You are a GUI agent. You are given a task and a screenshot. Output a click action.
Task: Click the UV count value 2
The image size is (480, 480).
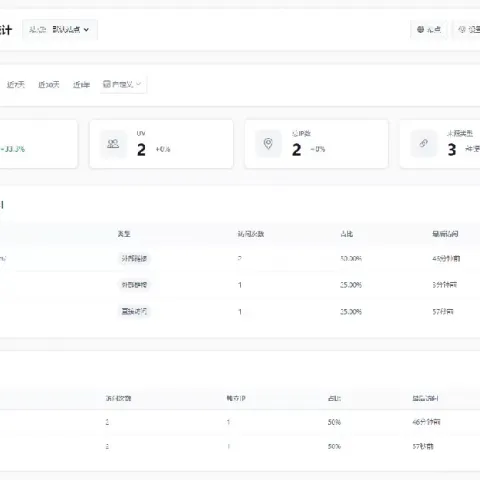coord(141,150)
